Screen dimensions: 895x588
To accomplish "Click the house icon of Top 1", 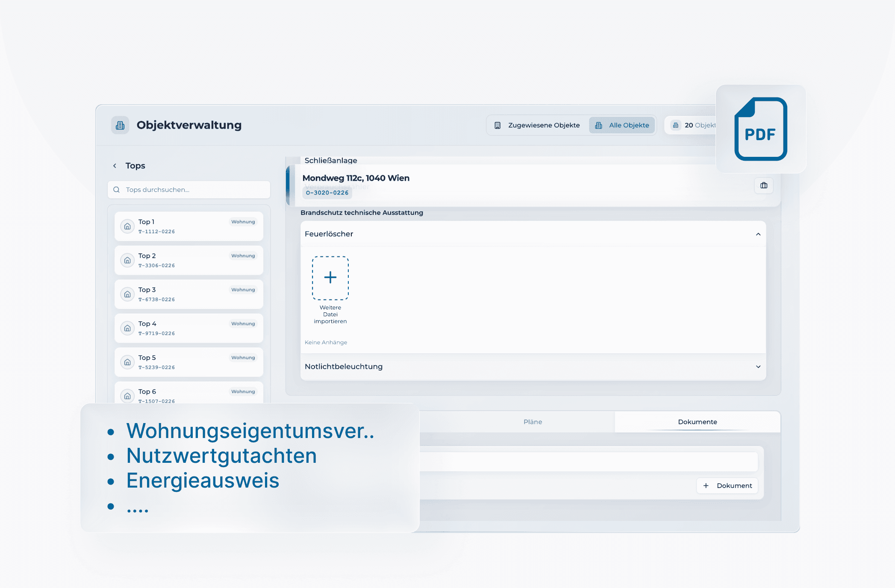I will point(127,226).
